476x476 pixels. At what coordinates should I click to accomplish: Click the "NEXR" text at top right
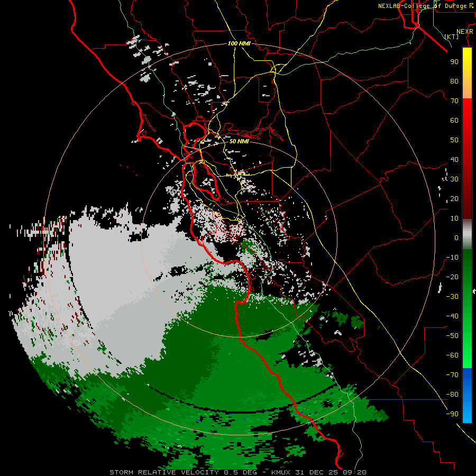pos(465,32)
